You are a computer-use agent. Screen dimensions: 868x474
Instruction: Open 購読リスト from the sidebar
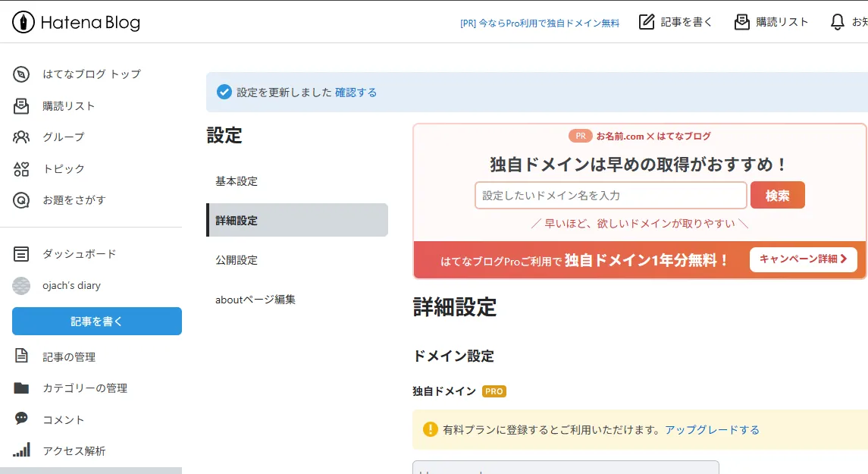[69, 105]
